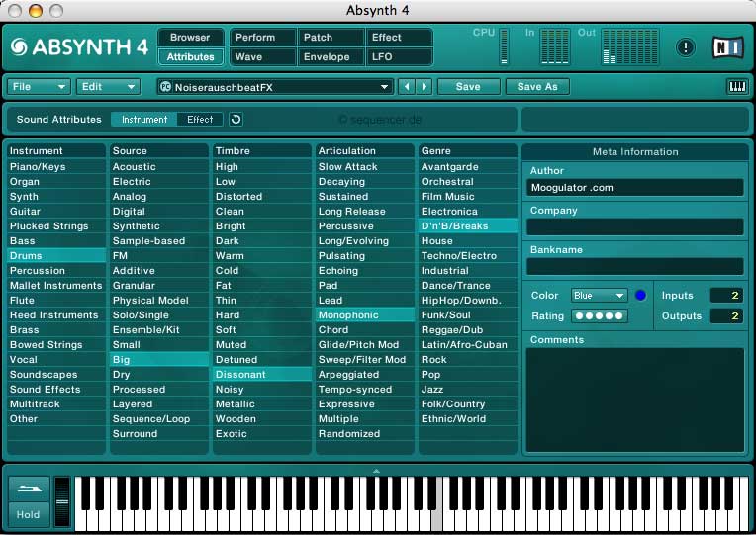
Task: Select the Tempo-synced articulation attribute
Action: pyautogui.click(x=365, y=390)
